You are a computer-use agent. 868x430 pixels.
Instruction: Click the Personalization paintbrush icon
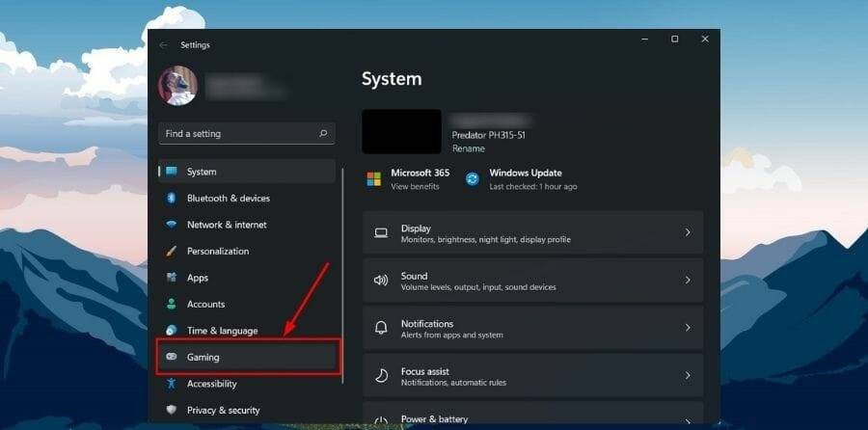point(172,252)
